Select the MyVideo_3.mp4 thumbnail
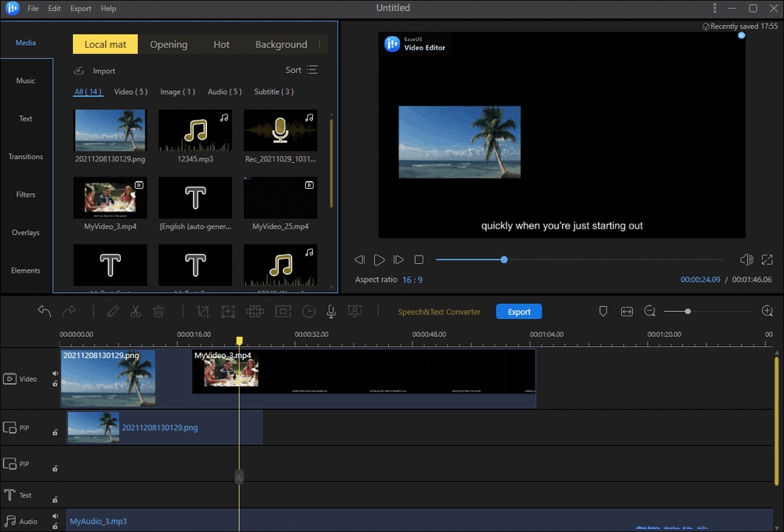Image resolution: width=784 pixels, height=532 pixels. pos(110,197)
